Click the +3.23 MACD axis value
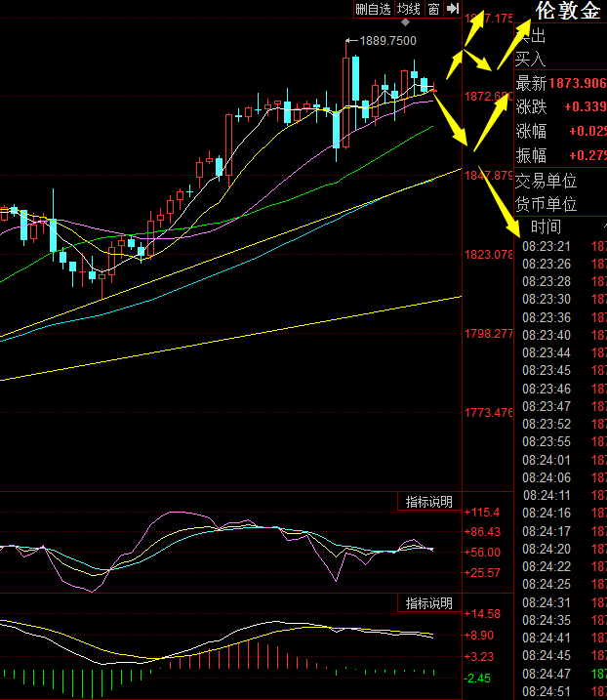Screen dimensions: 607x700 (x=479, y=657)
